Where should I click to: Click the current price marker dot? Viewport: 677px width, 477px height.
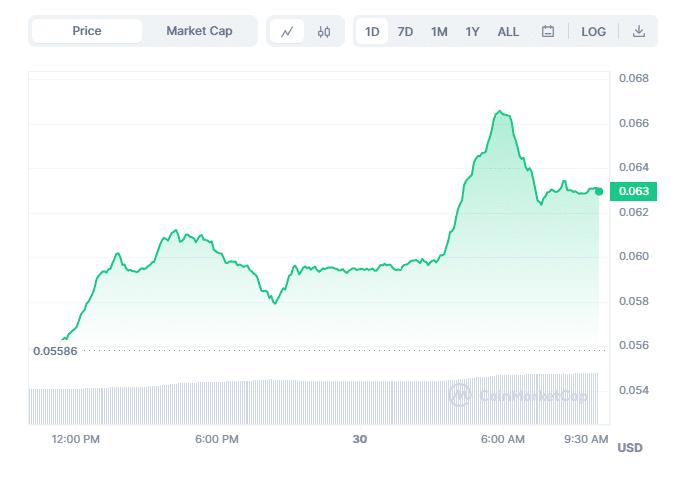599,191
